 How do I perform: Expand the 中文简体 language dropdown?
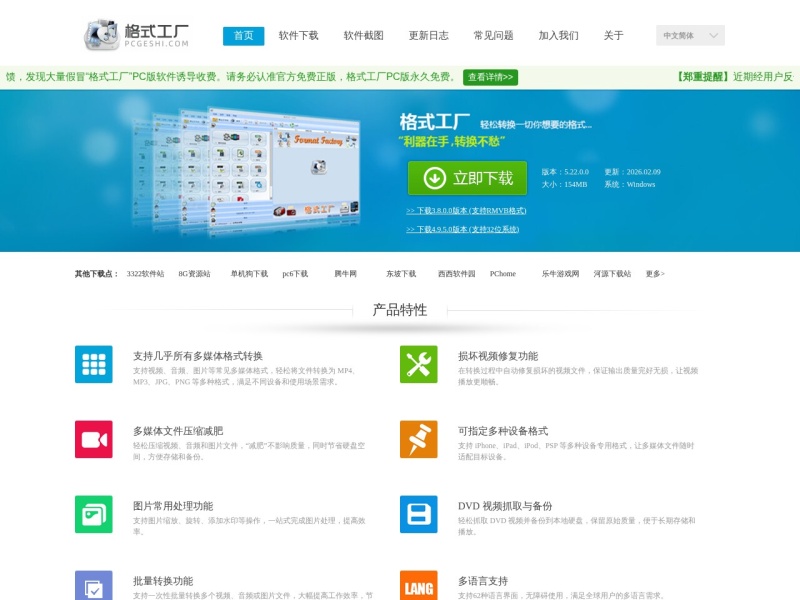690,36
